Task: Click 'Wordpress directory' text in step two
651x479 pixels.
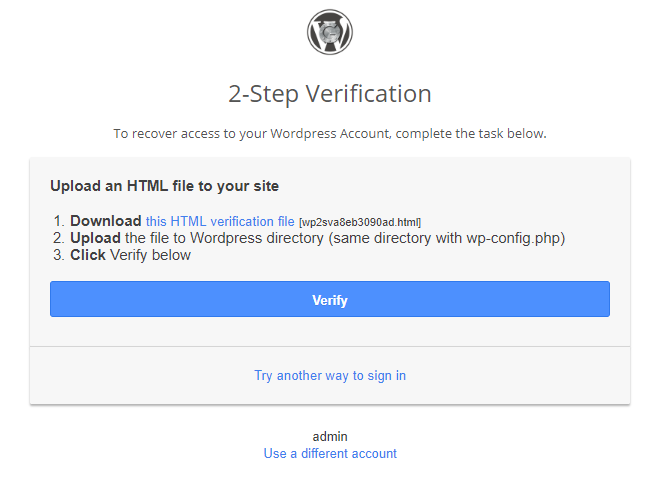Action: pyautogui.click(x=257, y=238)
